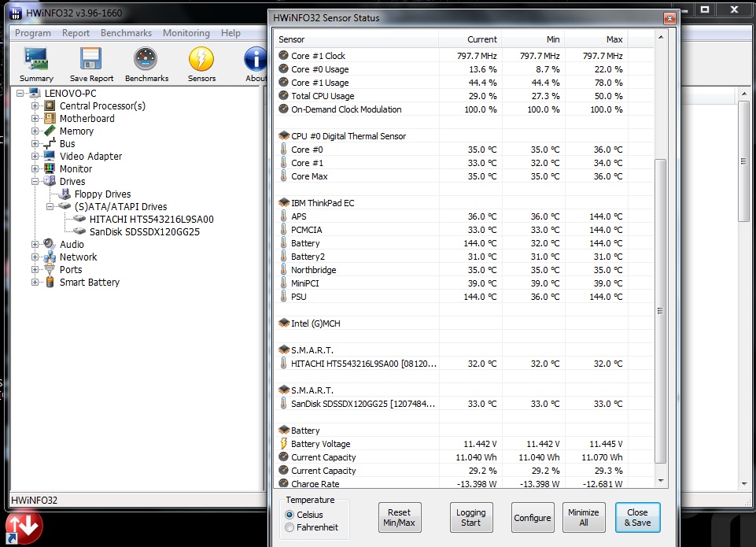Open the Benchmarks menu

(127, 33)
